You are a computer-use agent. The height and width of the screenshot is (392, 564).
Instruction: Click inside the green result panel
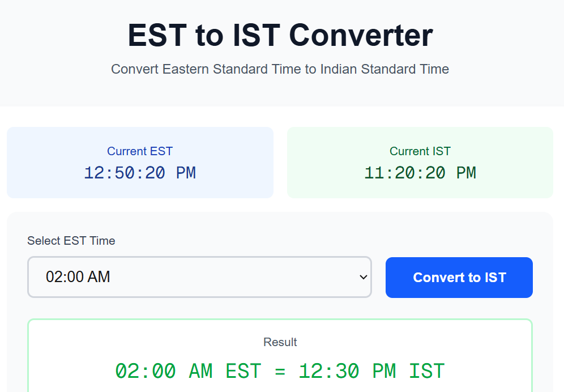tap(280, 357)
